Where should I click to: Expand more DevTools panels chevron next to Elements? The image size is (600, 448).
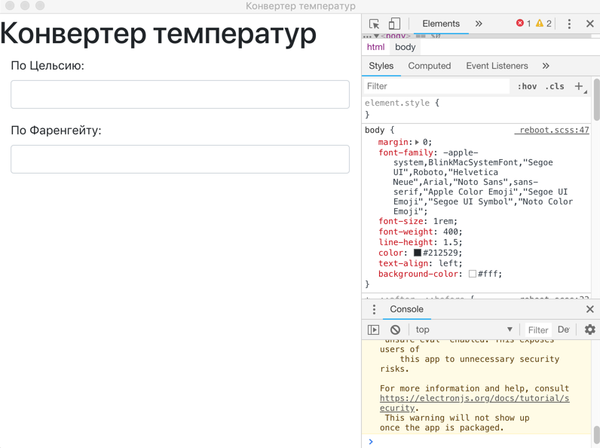[x=478, y=23]
